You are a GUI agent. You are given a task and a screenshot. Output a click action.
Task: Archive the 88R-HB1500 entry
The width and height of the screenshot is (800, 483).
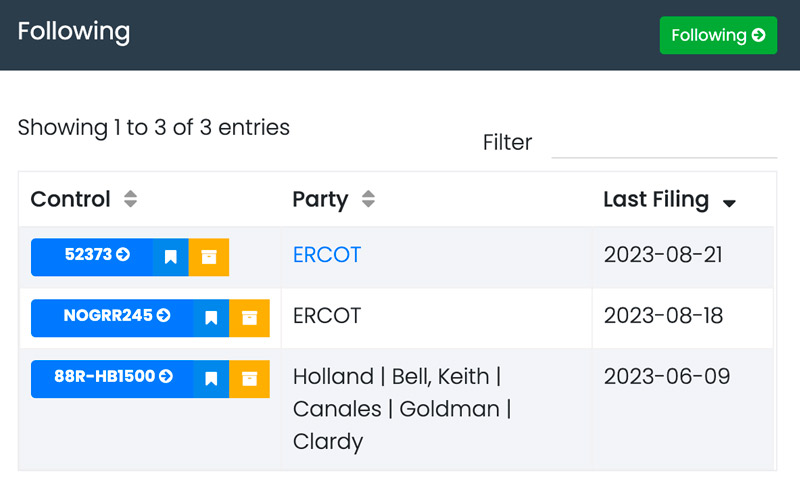(x=249, y=379)
